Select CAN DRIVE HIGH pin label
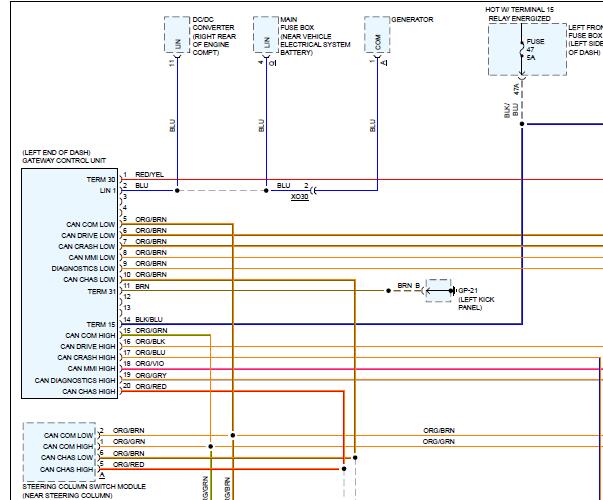 88,347
